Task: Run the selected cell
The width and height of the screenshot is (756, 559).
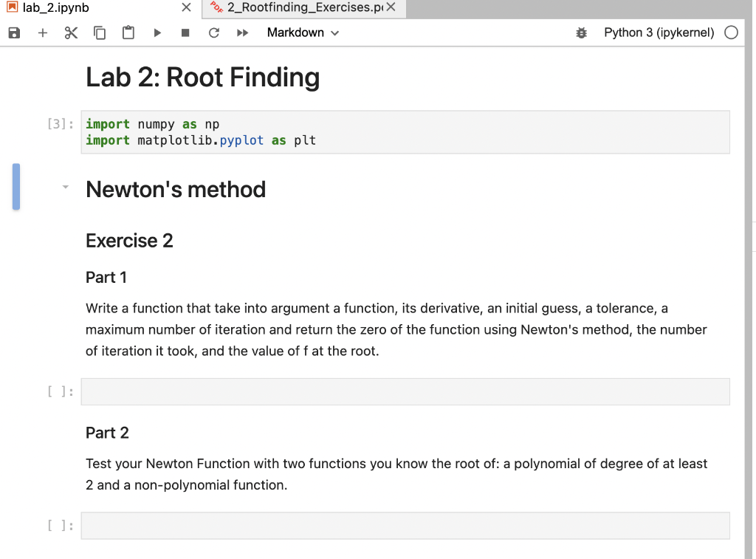Action: (157, 32)
